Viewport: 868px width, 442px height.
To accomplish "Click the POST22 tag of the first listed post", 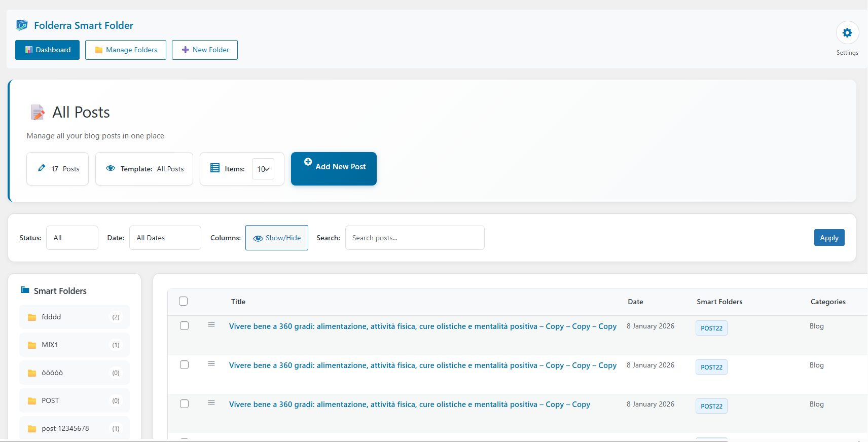I will tap(711, 328).
